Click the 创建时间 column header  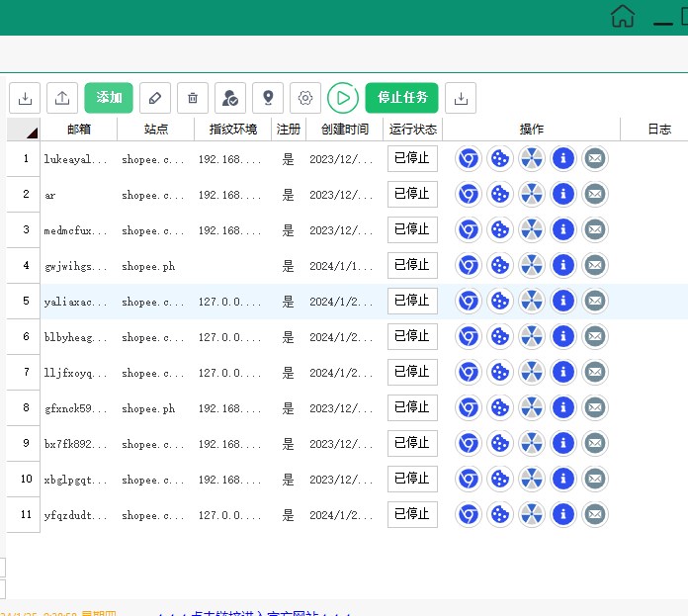tap(345, 130)
